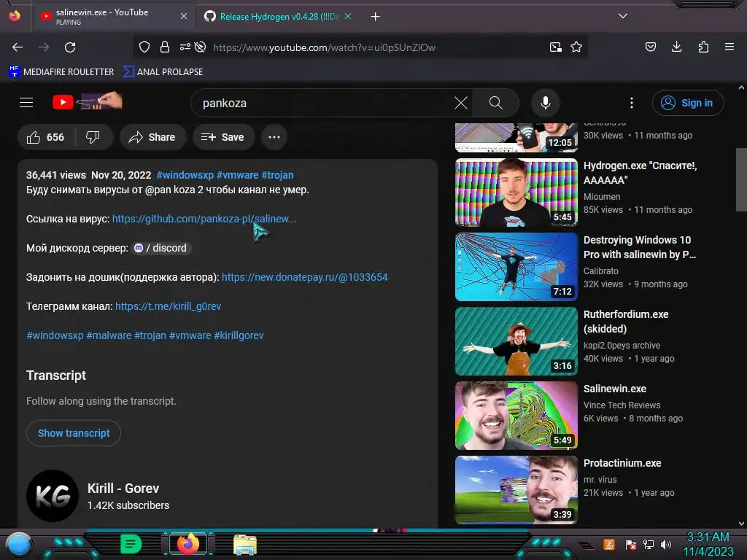Start voice search with the microphone
This screenshot has width=747, height=560.
[546, 103]
